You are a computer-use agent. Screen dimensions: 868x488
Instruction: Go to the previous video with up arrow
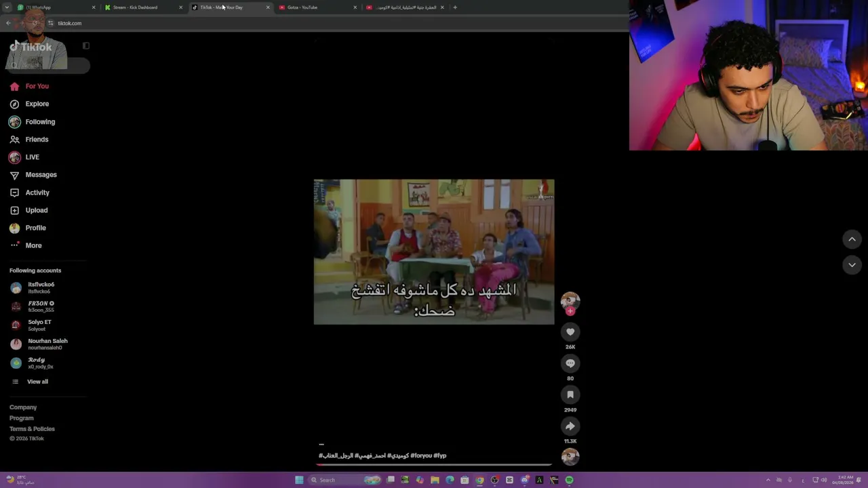point(852,239)
